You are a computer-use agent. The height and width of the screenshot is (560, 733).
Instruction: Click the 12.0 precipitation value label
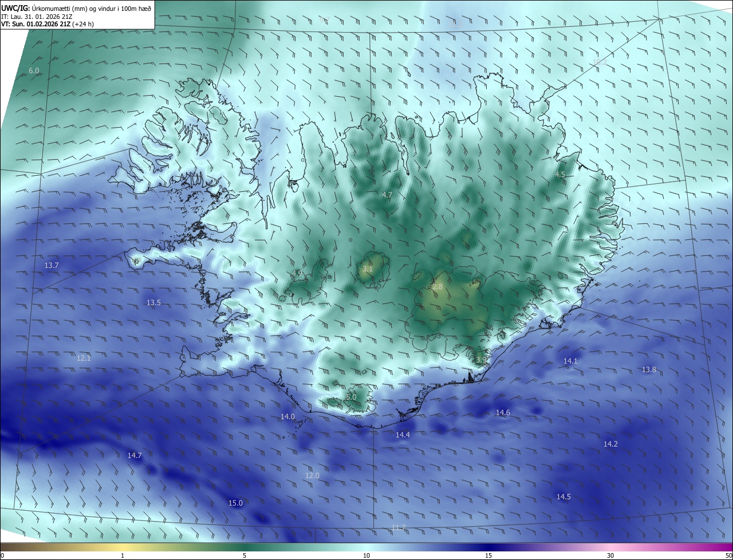pos(312,475)
